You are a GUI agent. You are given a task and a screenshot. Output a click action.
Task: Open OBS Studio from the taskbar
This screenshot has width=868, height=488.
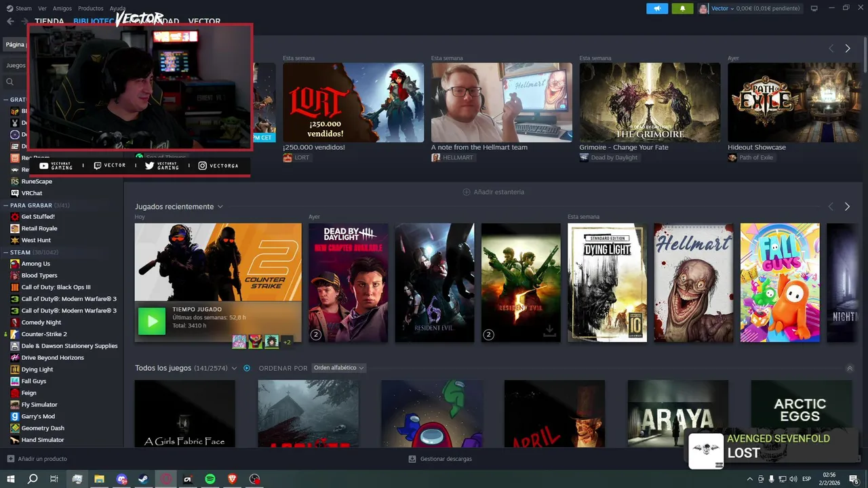coord(255,479)
